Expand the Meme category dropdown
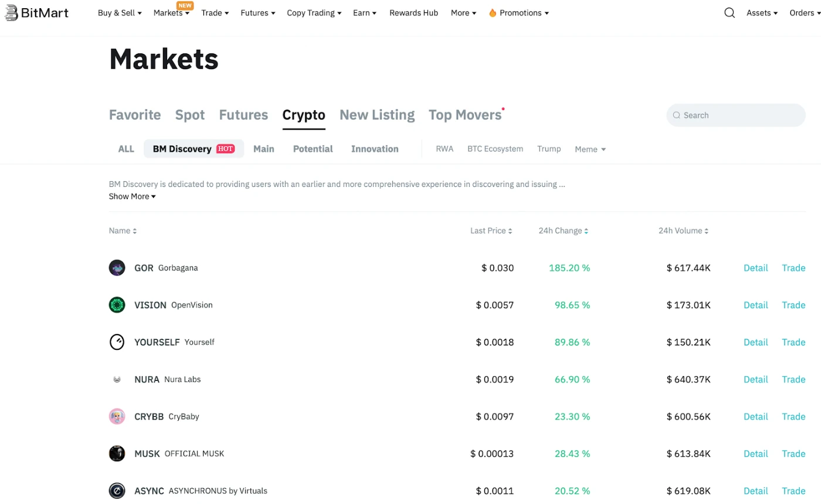Image resolution: width=821 pixels, height=504 pixels. (x=590, y=149)
